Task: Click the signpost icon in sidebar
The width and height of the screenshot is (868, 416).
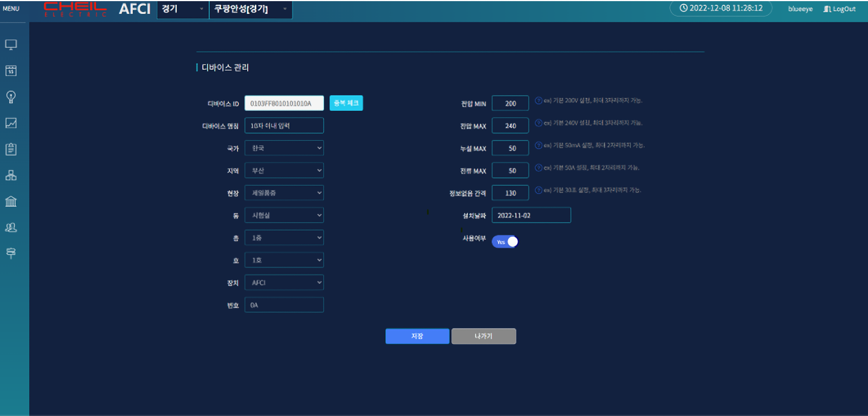Action: [11, 253]
